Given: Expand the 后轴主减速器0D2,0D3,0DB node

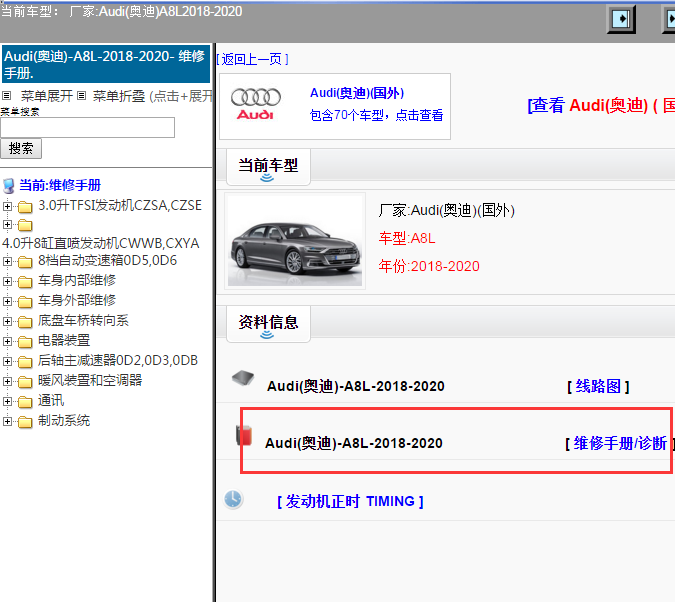Looking at the screenshot, I should [7, 361].
